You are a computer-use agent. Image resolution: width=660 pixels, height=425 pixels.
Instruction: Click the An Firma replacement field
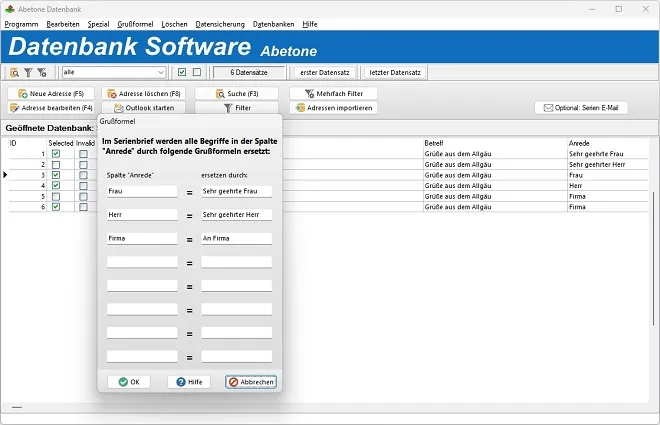click(x=237, y=239)
